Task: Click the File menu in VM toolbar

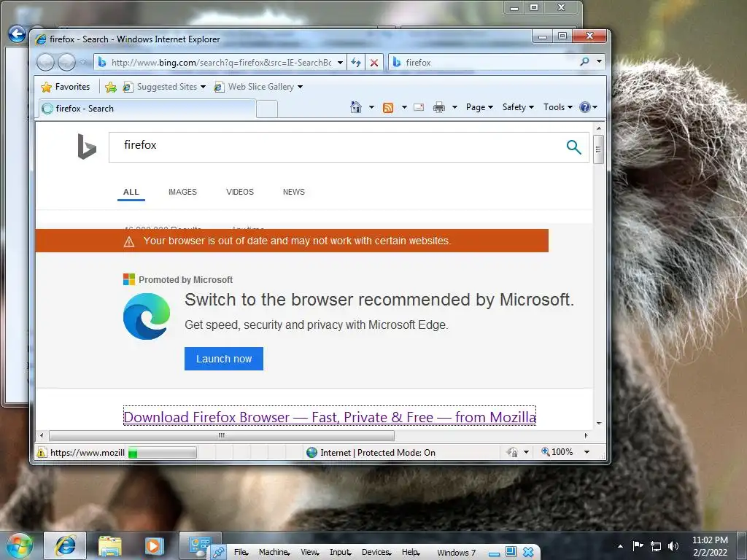Action: (241, 552)
